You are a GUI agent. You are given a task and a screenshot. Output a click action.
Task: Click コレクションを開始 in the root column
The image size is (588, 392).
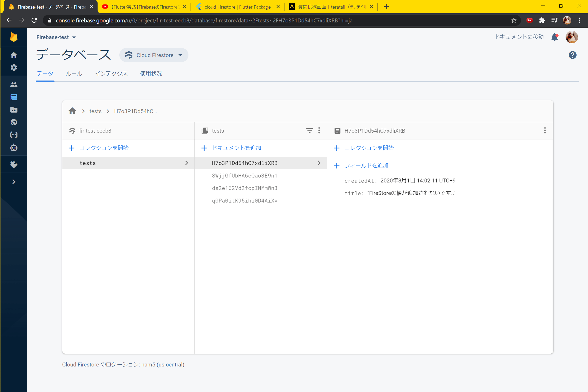tap(99, 148)
